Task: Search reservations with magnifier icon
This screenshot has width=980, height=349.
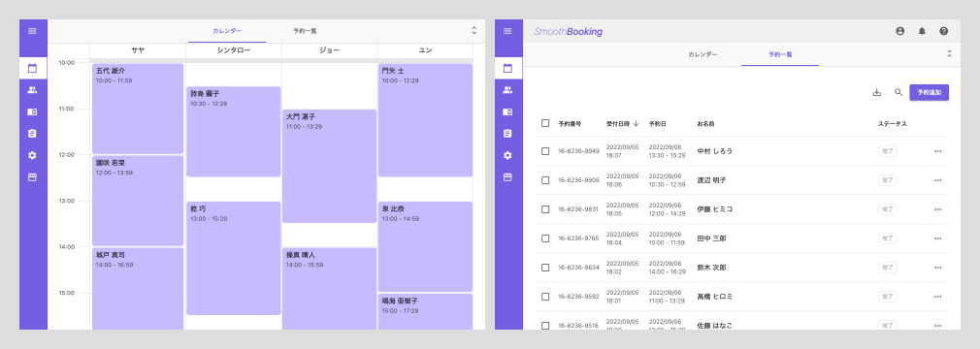Action: pos(898,92)
